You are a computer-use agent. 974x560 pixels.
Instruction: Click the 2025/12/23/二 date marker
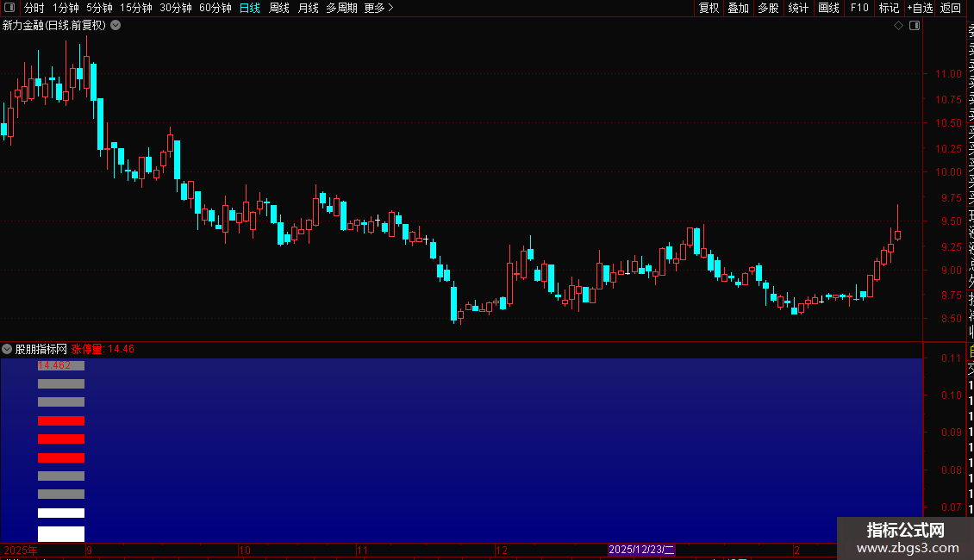point(641,550)
